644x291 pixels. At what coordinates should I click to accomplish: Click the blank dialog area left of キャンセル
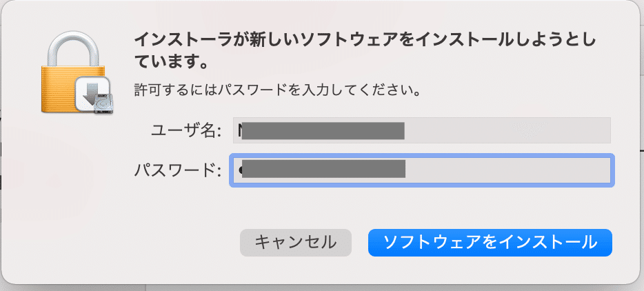click(x=138, y=241)
